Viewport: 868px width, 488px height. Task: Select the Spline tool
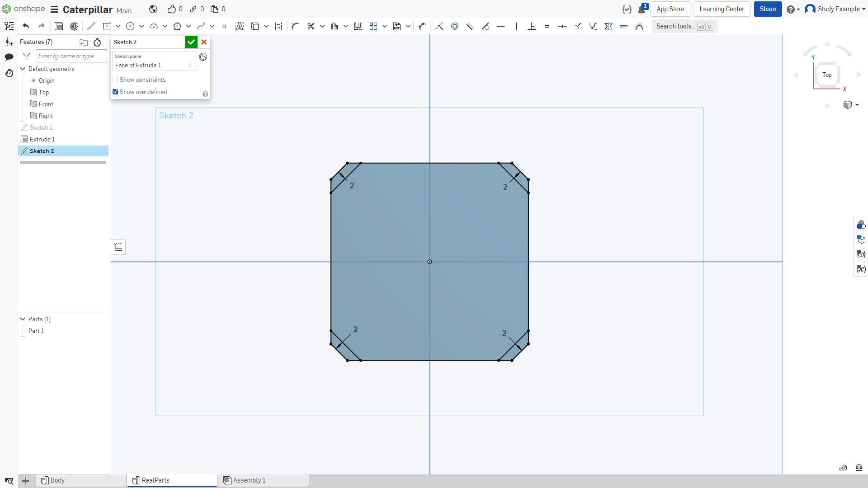click(201, 26)
